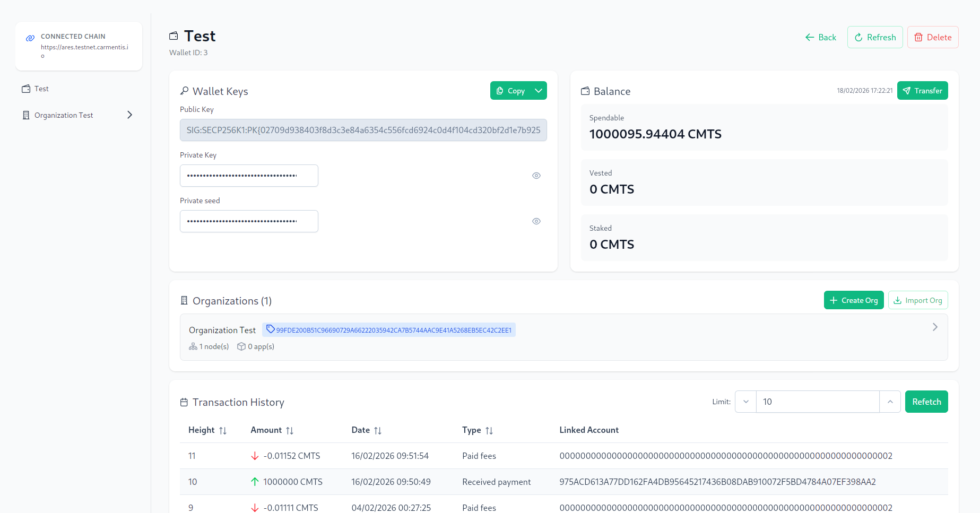The width and height of the screenshot is (980, 513).
Task: Sort transactions by Type column icon
Action: tap(489, 431)
